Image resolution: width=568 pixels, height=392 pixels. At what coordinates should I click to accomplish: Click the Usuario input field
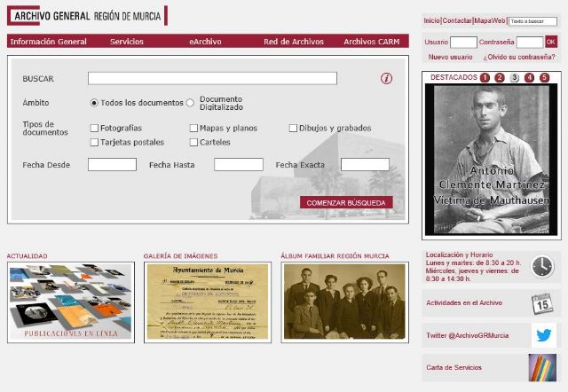(463, 42)
